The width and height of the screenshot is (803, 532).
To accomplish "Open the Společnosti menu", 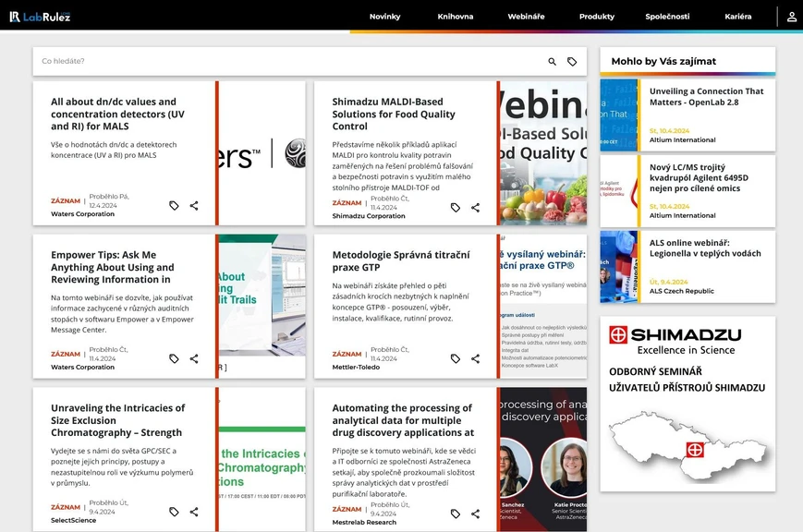I will [x=667, y=17].
